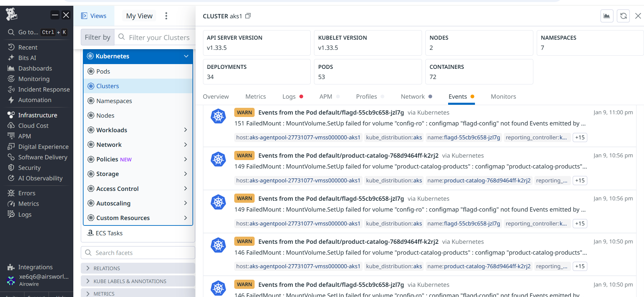Click the Kubernetes icon on first event
644x297 pixels.
pyautogui.click(x=218, y=116)
